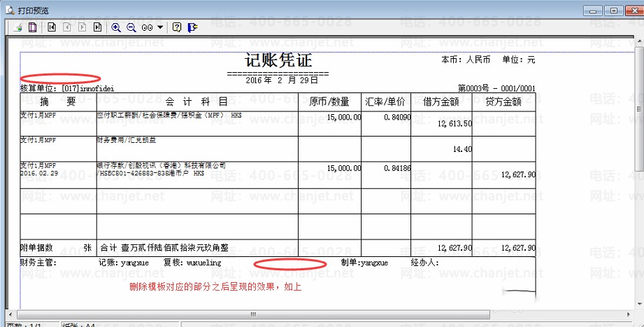Click the horizontal scrollbar right arrow
The height and width of the screenshot is (327, 644).
pyautogui.click(x=629, y=314)
